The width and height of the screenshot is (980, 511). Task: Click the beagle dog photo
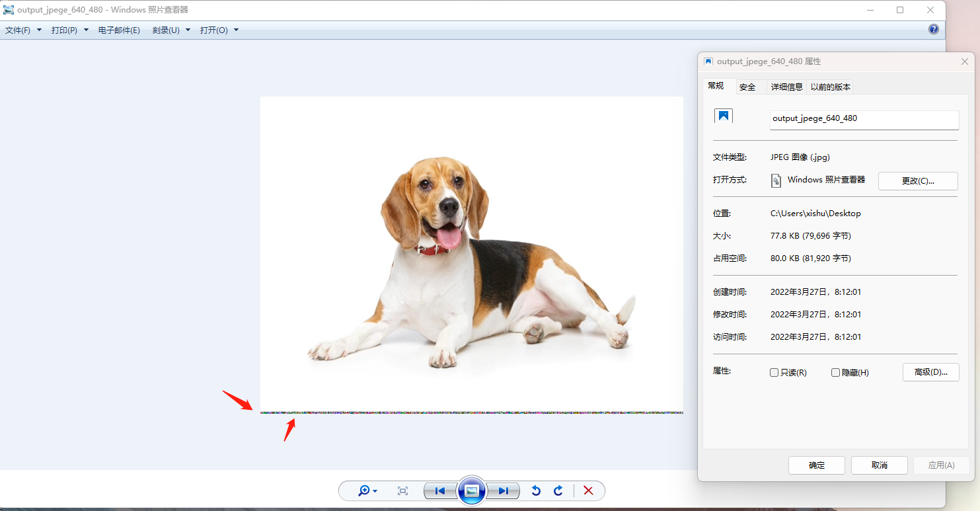pyautogui.click(x=472, y=255)
